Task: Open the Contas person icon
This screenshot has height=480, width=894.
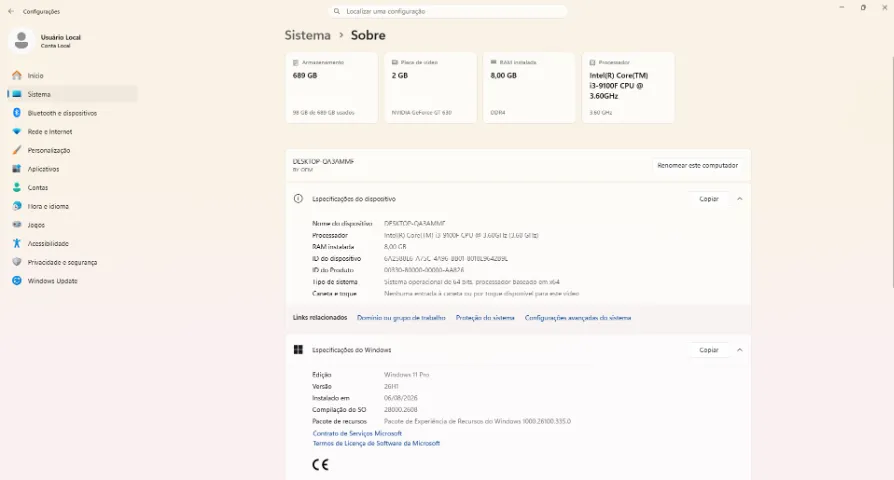Action: [x=17, y=188]
